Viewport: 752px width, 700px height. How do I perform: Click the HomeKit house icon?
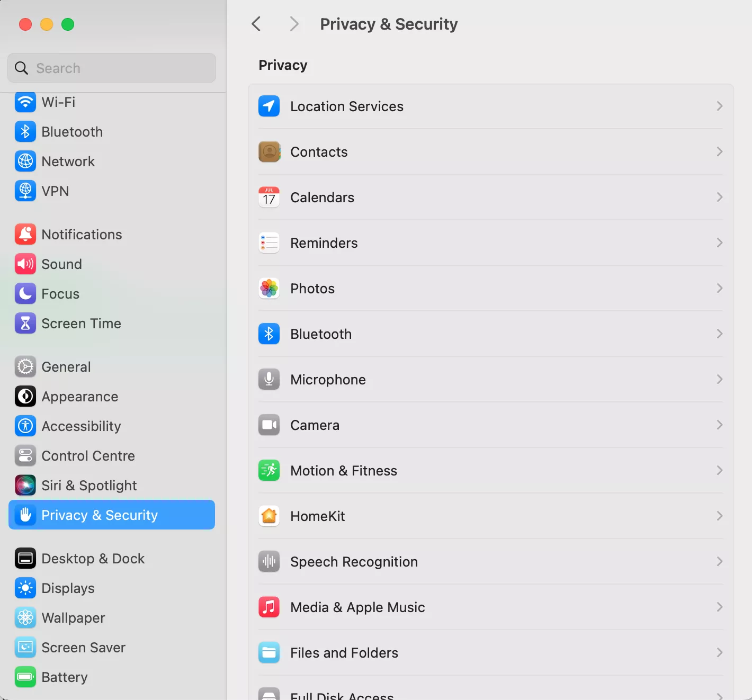(x=269, y=516)
